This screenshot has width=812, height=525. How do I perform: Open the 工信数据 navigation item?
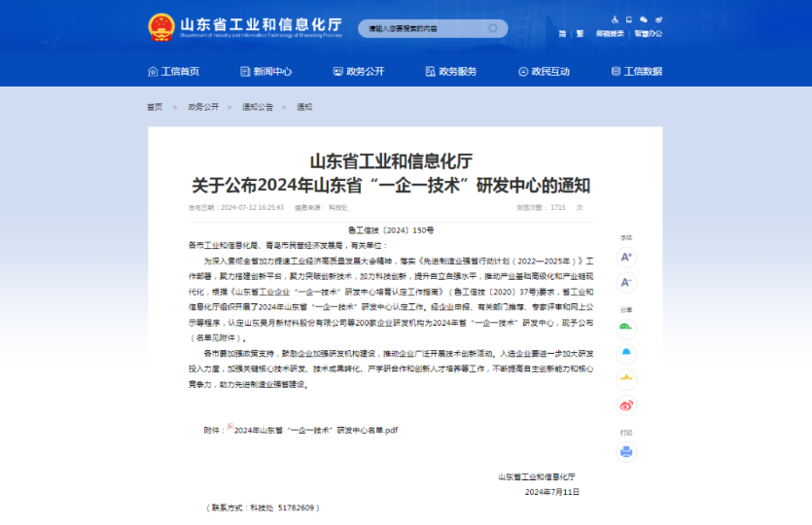coord(636,71)
